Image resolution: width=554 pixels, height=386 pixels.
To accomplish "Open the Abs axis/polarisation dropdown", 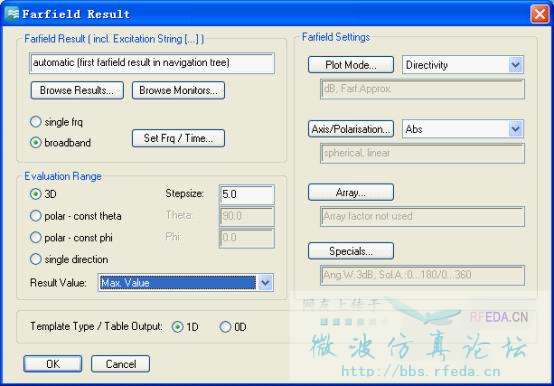I will (x=516, y=129).
